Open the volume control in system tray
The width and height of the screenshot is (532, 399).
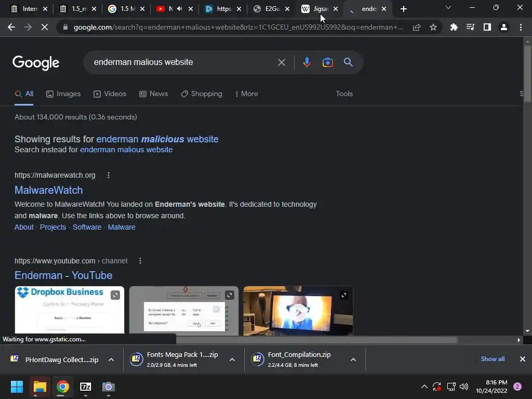[464, 387]
